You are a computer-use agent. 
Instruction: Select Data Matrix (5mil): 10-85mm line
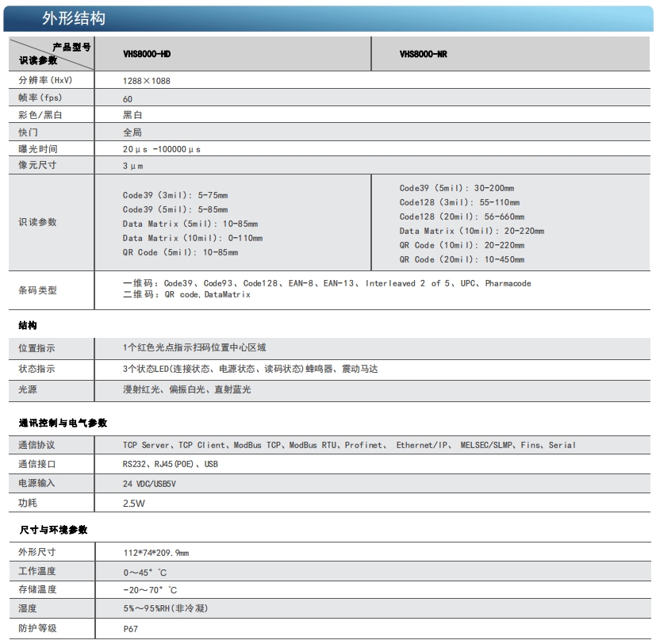pos(190,224)
